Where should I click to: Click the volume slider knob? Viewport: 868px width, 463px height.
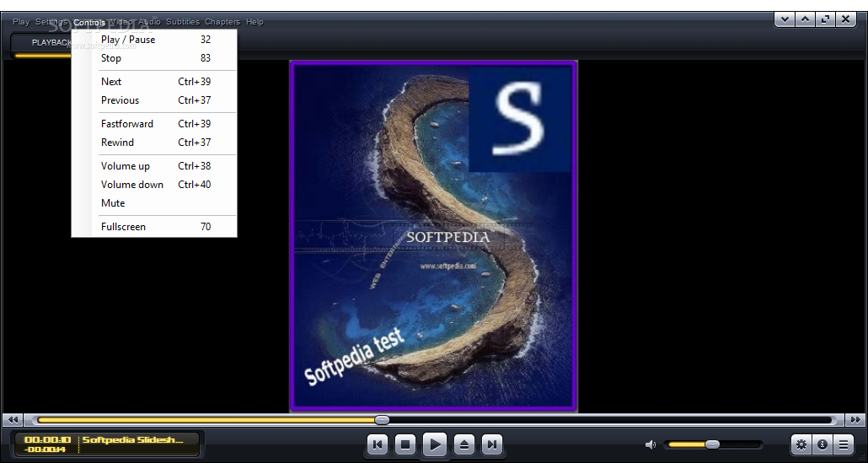click(x=713, y=444)
